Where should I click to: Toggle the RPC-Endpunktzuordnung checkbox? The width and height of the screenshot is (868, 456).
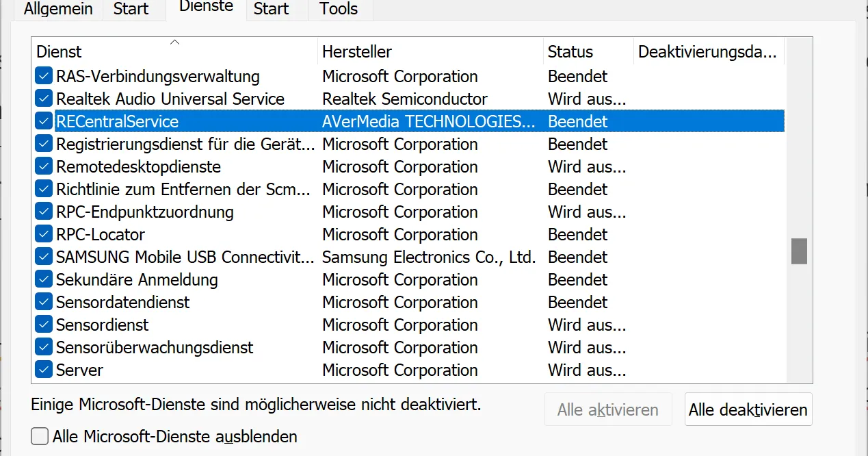[x=44, y=212]
